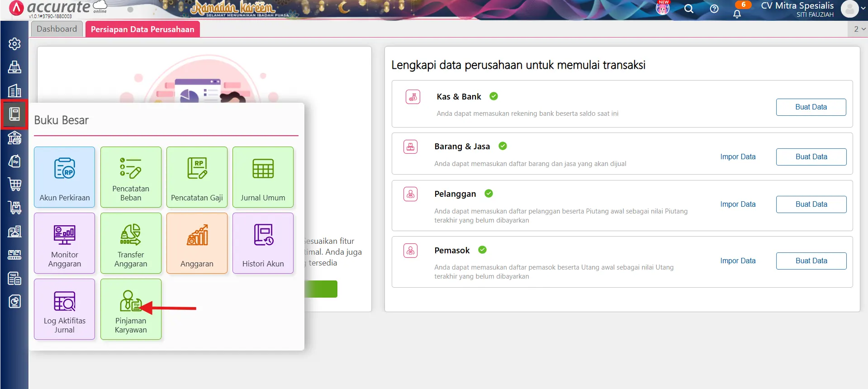The image size is (868, 389).
Task: Click Impor Data for Pelanggan
Action: pos(738,204)
